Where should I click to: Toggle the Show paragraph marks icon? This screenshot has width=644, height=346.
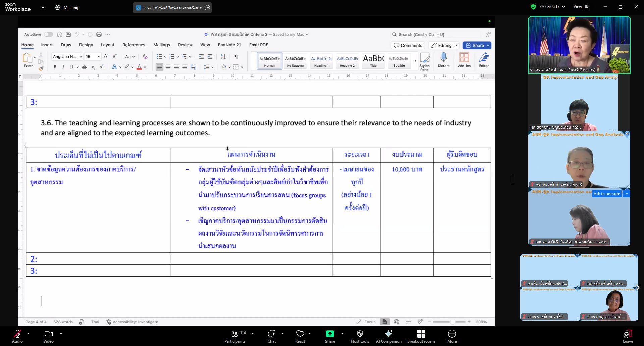(236, 57)
